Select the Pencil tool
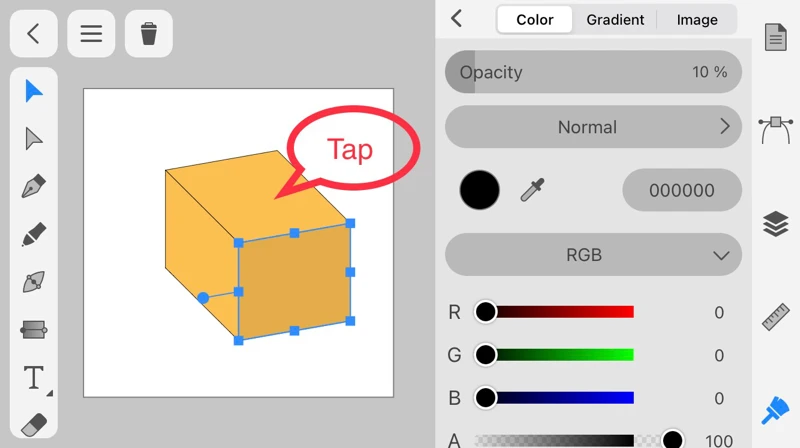Image resolution: width=800 pixels, height=448 pixels. (34, 234)
